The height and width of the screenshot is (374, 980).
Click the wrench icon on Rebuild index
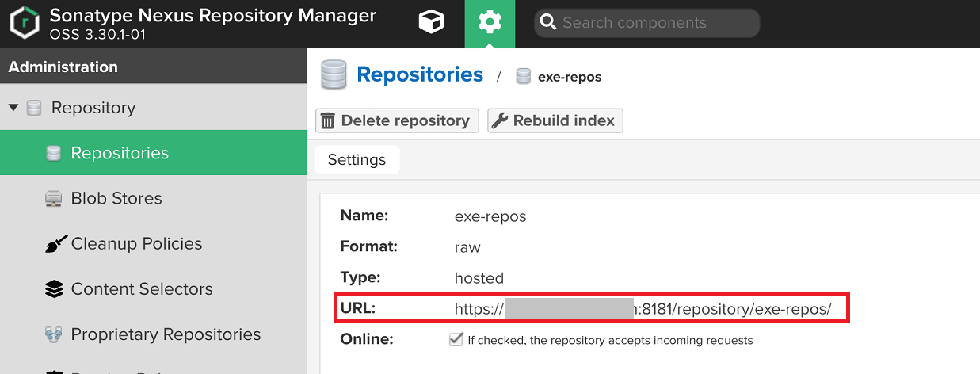pyautogui.click(x=500, y=120)
